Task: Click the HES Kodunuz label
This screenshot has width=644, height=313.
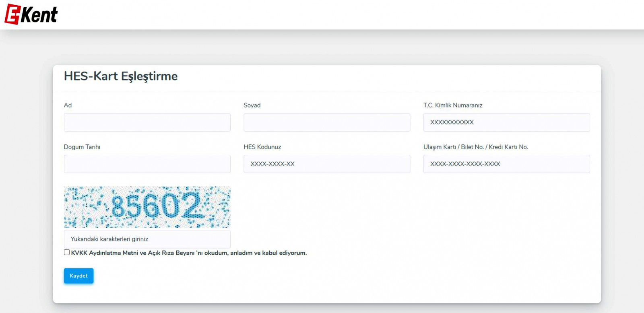Action: click(262, 147)
